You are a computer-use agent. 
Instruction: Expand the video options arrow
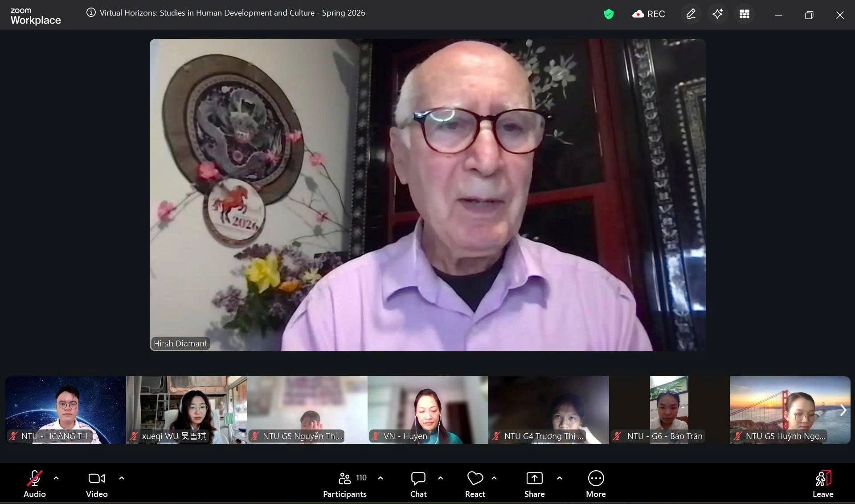(x=122, y=478)
